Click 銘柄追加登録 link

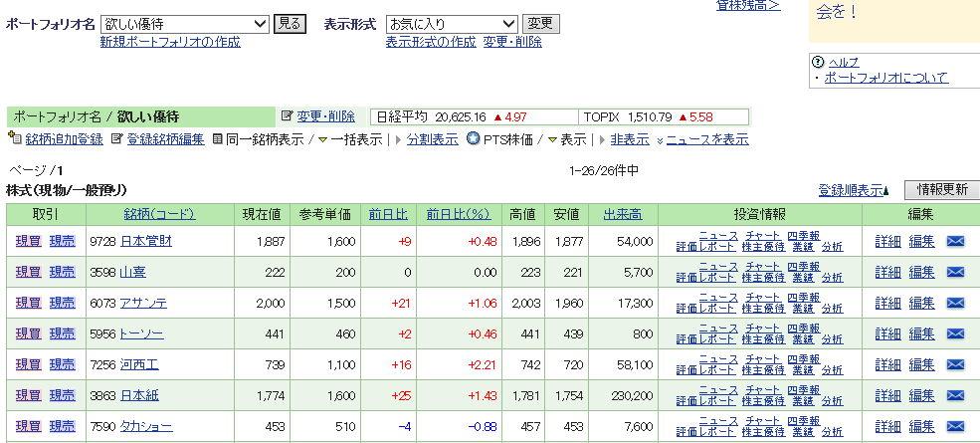click(64, 139)
